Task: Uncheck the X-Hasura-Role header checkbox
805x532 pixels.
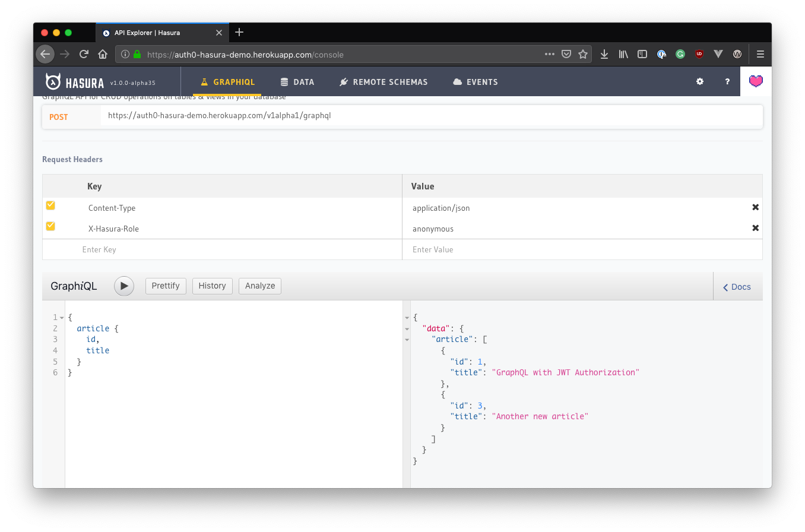Action: (50, 226)
